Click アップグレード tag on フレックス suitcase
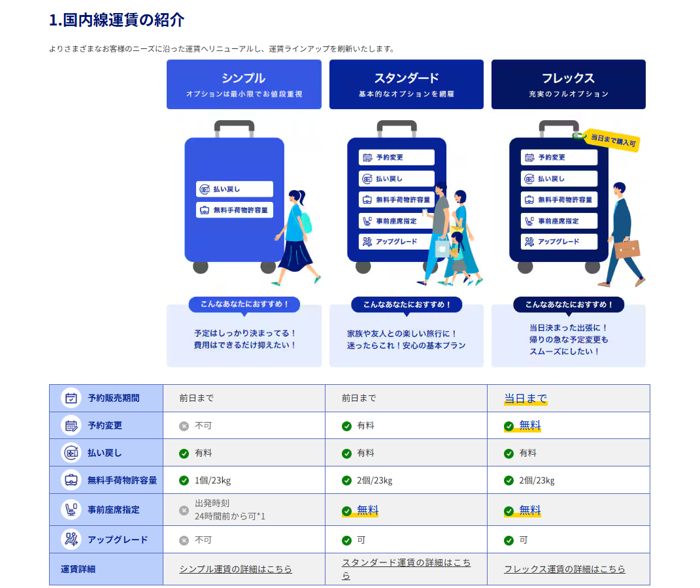This screenshot has height=588, width=700. pos(559,241)
